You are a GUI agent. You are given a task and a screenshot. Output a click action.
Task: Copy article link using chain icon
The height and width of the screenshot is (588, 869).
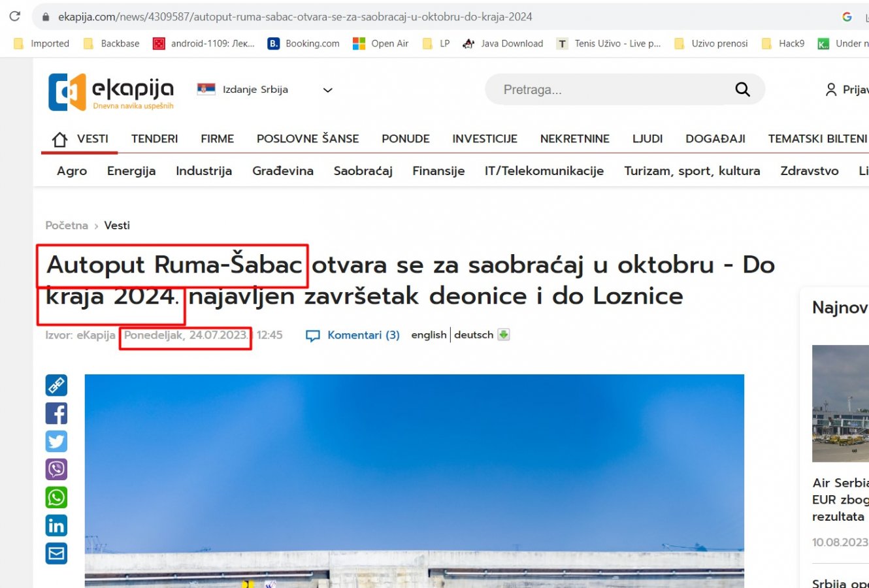click(56, 385)
